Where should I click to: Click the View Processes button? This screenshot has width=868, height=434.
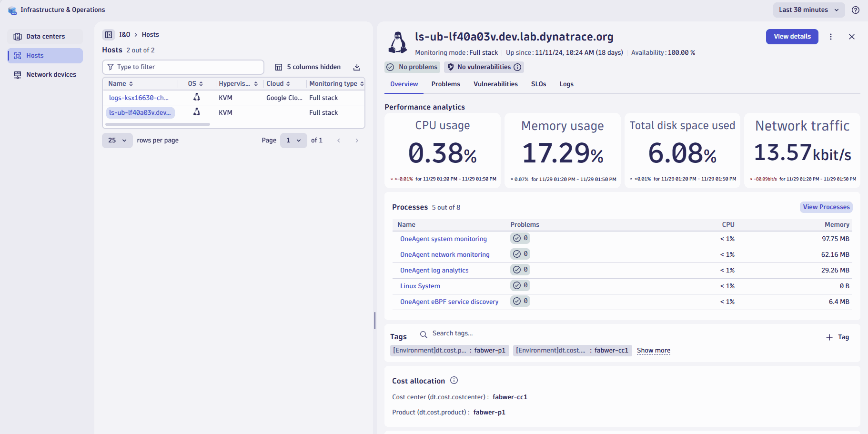click(826, 207)
